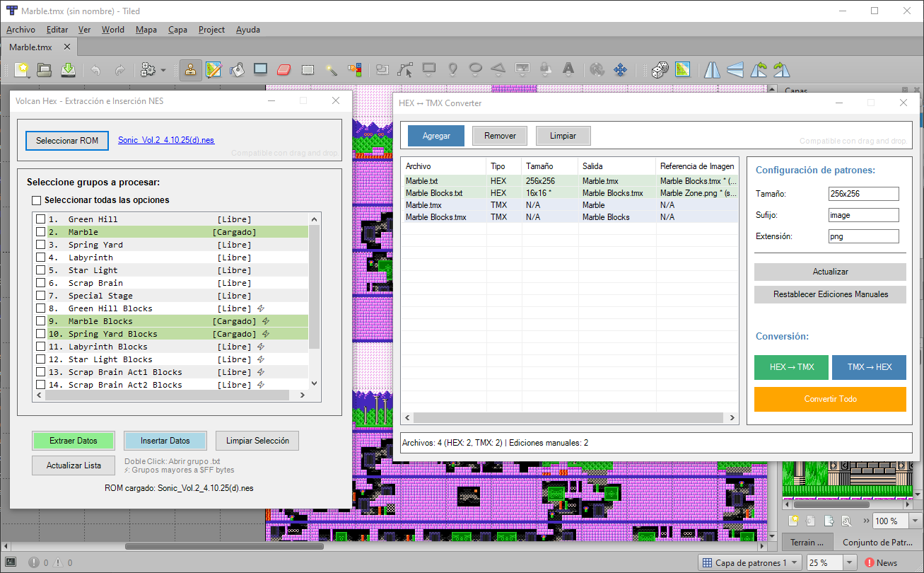Tick the Special Stage checkbox

pos(41,296)
